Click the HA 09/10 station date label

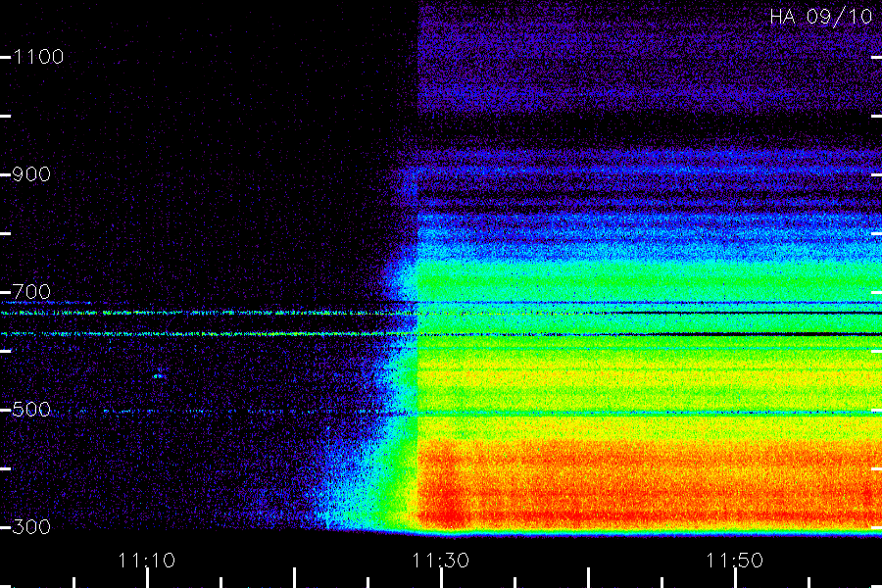(821, 17)
